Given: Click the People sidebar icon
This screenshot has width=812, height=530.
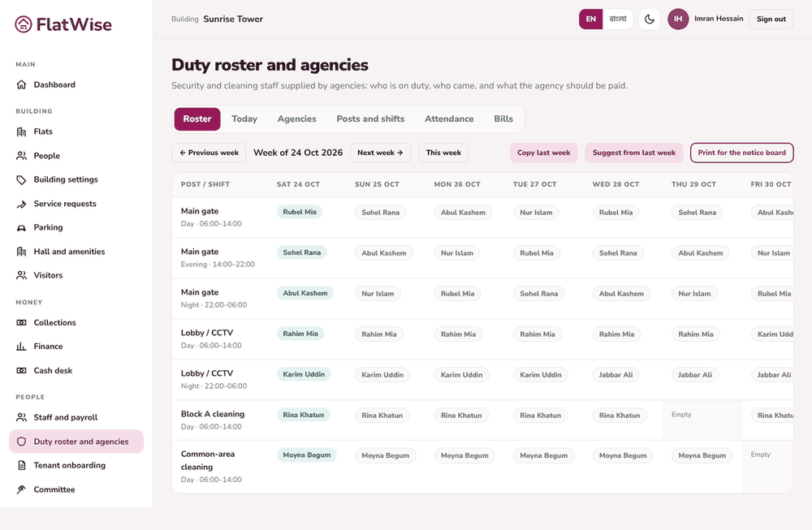Looking at the screenshot, I should coord(21,156).
